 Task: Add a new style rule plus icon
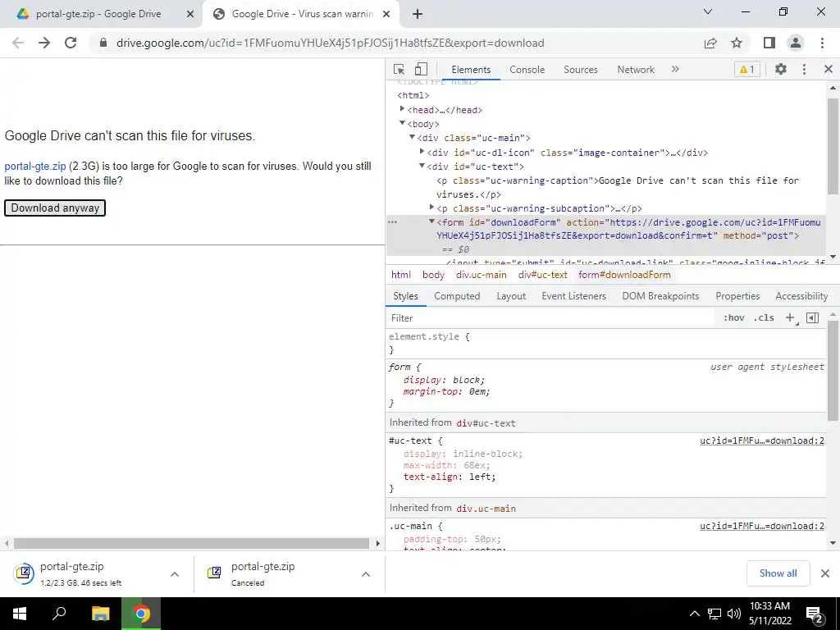(x=790, y=317)
